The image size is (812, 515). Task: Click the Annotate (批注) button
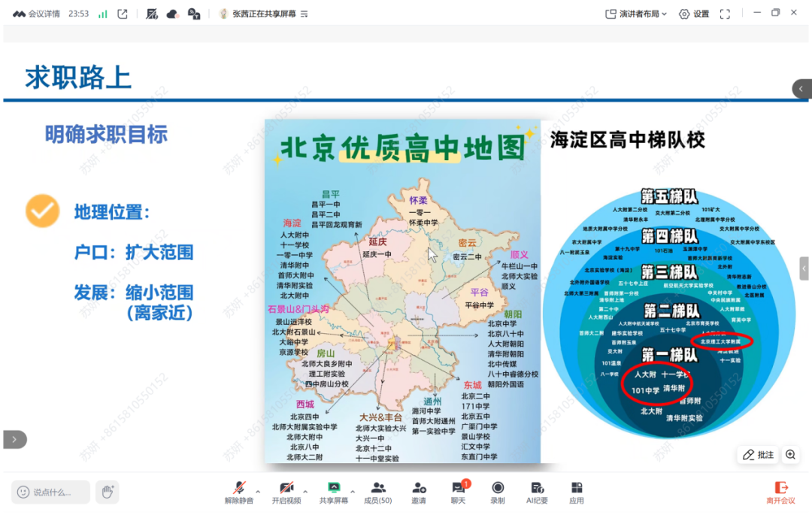point(758,455)
